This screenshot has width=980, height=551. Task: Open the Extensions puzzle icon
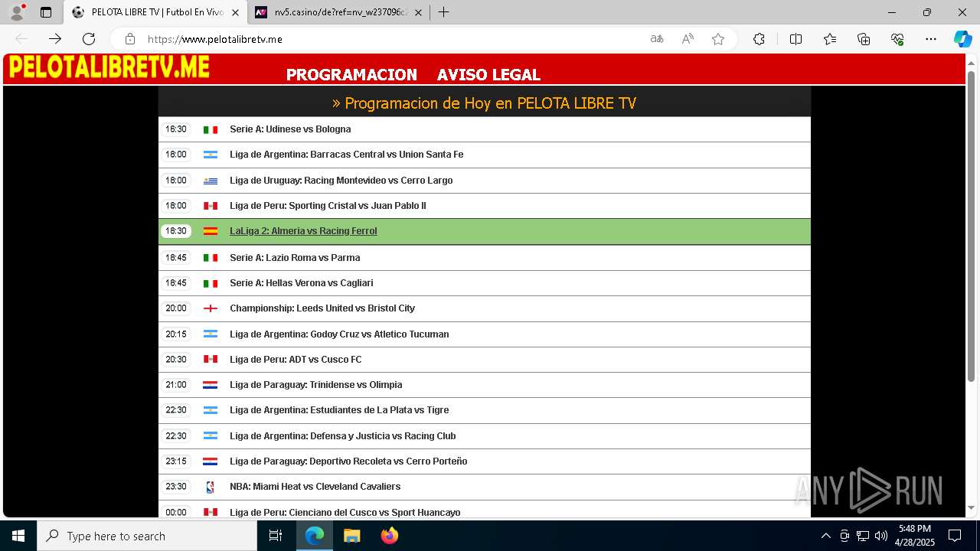pyautogui.click(x=759, y=39)
